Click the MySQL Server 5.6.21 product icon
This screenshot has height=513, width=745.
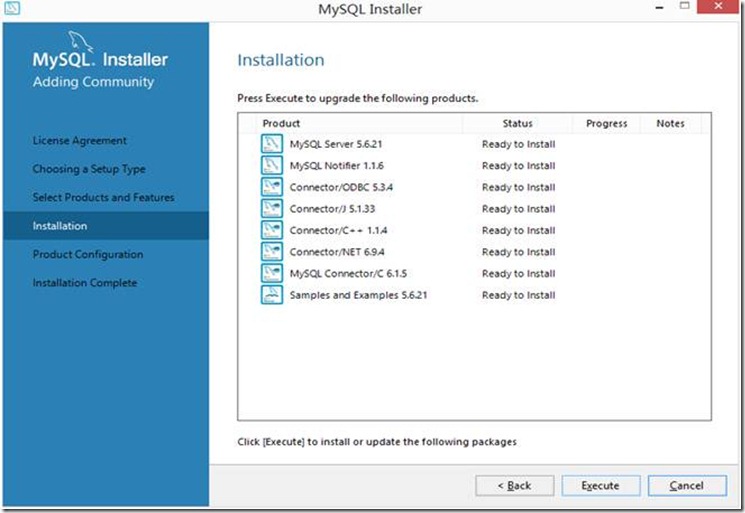pyautogui.click(x=272, y=144)
